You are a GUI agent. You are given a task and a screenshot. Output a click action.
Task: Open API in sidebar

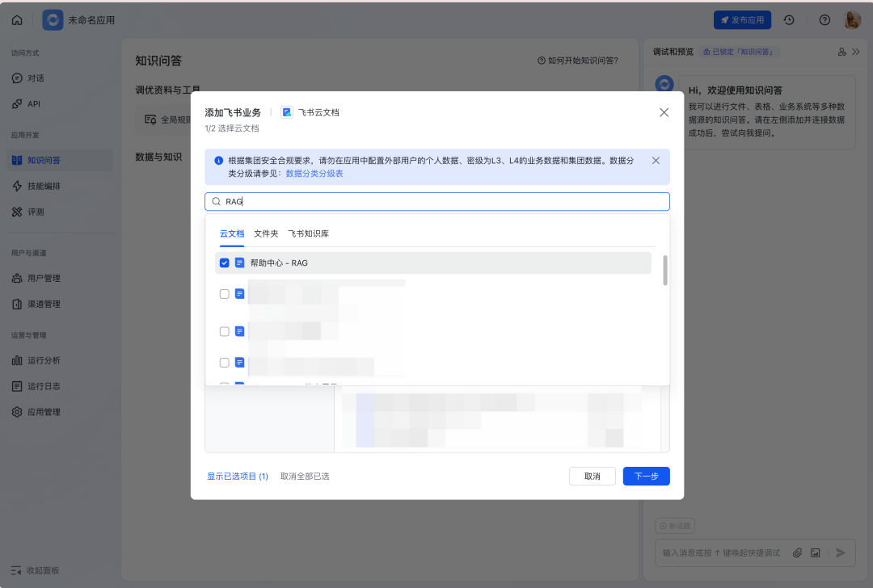pos(60,104)
